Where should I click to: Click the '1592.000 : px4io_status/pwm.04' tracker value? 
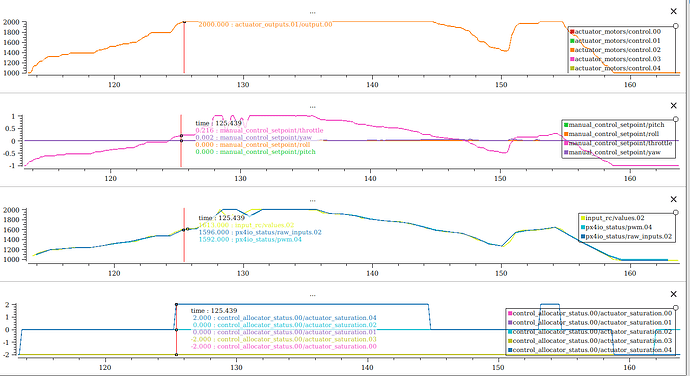point(250,240)
